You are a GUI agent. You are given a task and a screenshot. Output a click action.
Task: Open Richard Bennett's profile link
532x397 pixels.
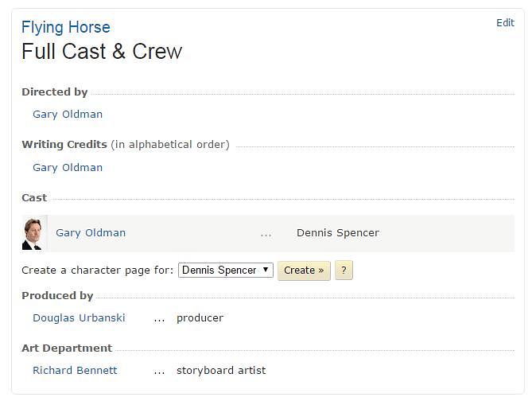click(75, 370)
